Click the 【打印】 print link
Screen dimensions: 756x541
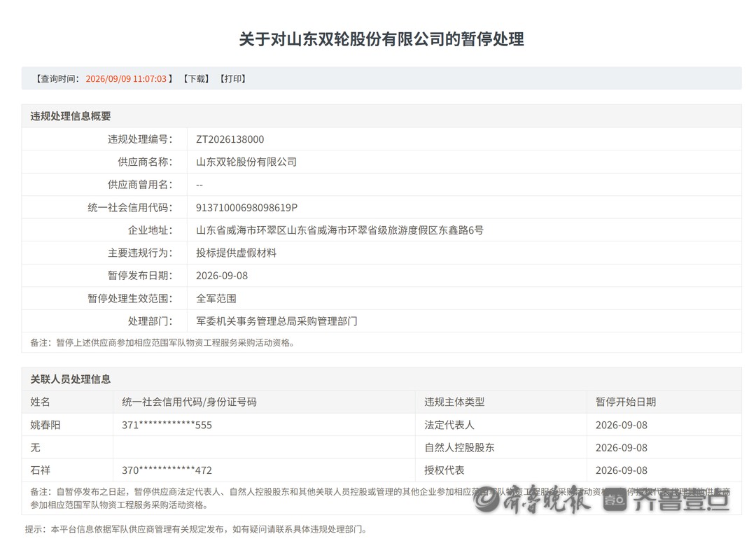(233, 78)
